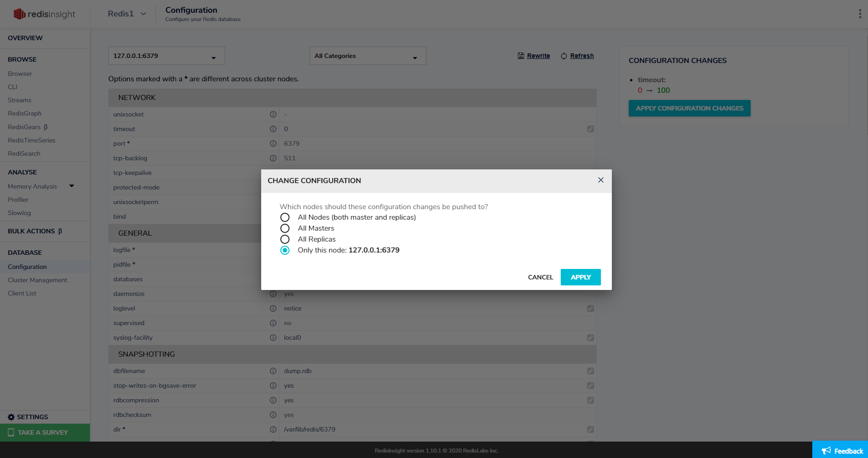Viewport: 868px width, 458px height.
Task: Open RedisGraph in the sidebar
Action: 25,113
